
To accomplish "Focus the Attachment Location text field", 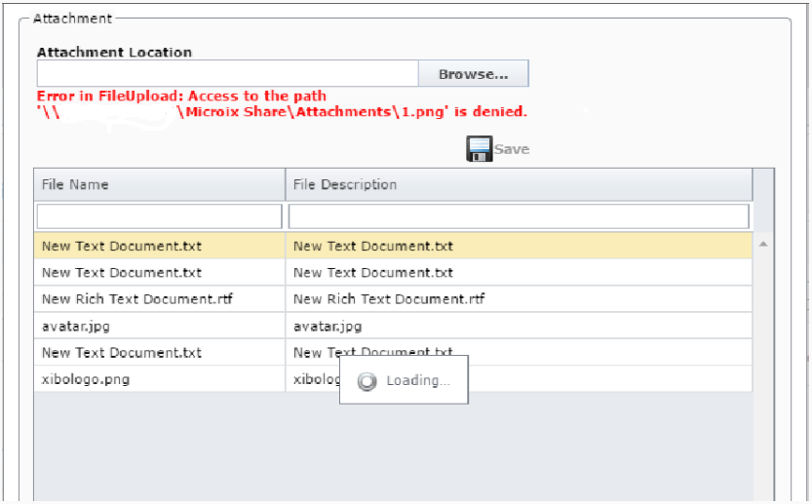I will coord(227,74).
